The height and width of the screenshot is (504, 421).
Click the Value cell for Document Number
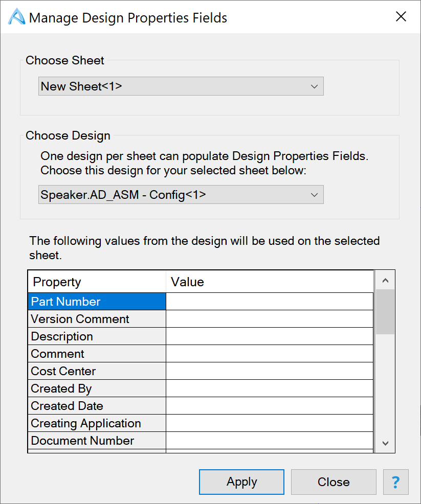270,440
